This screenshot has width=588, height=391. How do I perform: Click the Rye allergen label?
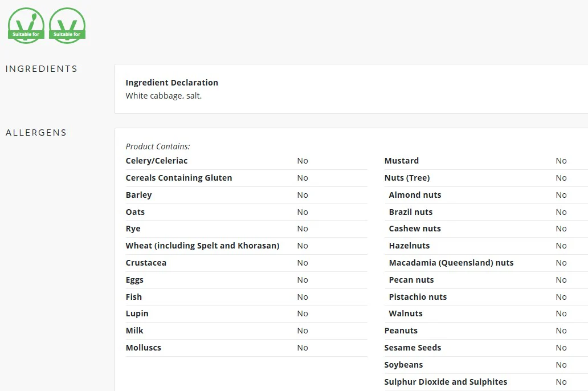tap(133, 229)
